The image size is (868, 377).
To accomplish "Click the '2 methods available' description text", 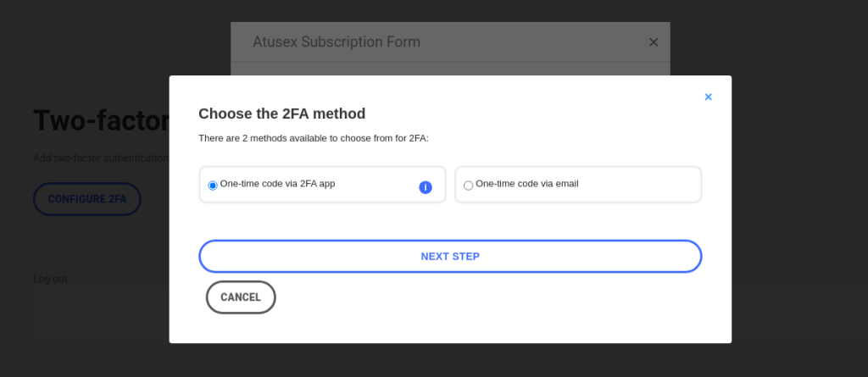I will (313, 138).
